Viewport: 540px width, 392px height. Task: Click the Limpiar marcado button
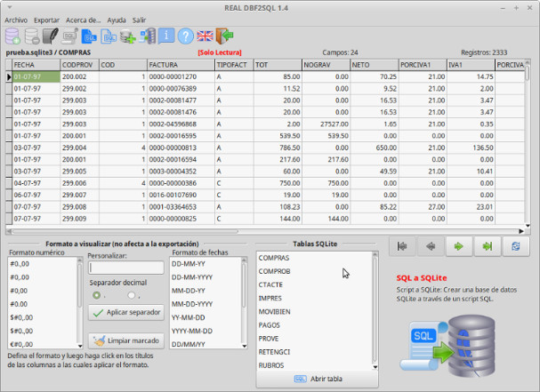click(126, 340)
